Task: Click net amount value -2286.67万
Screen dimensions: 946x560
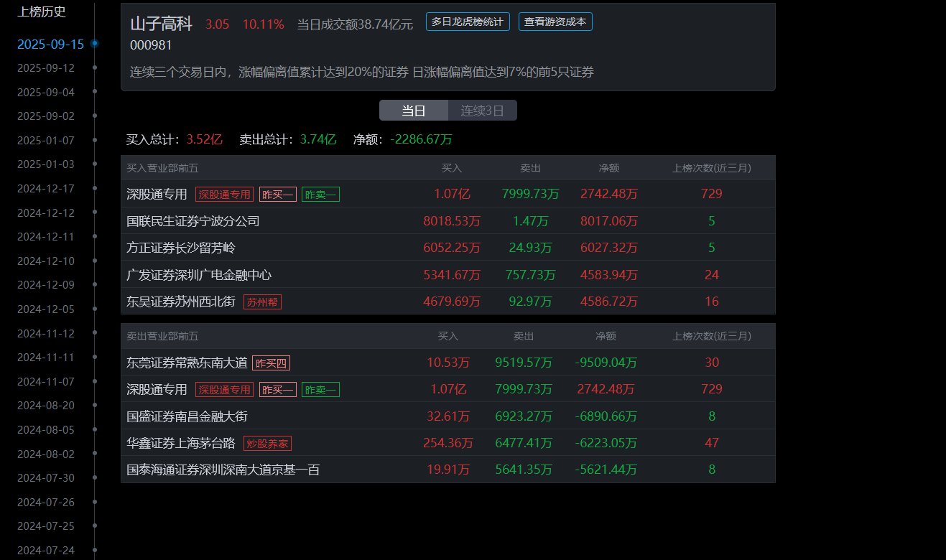Action: (421, 139)
